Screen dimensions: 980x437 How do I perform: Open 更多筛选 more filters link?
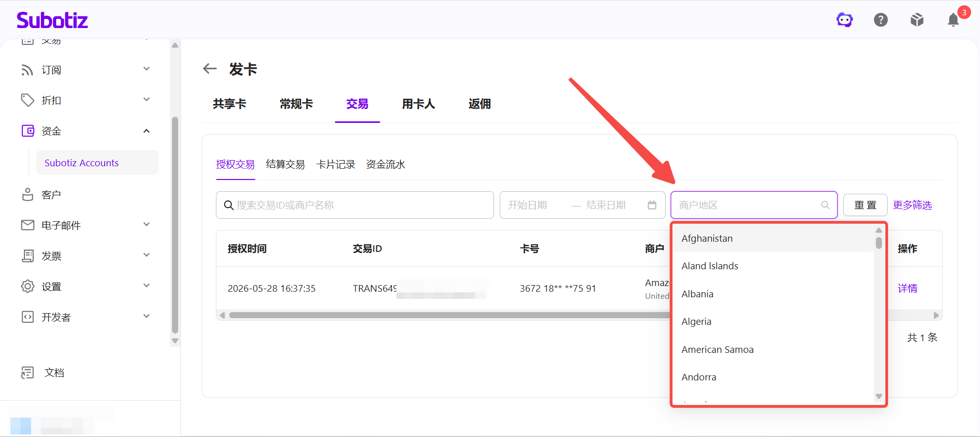912,205
